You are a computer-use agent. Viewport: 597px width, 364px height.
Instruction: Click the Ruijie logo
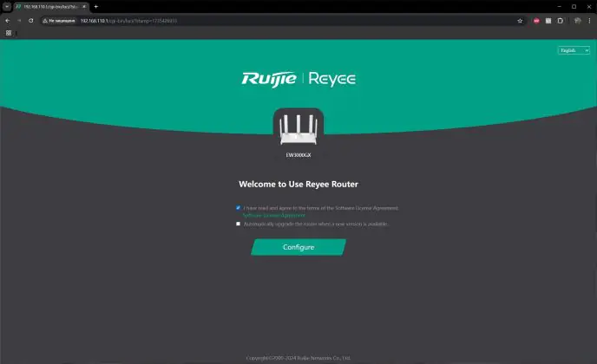(x=269, y=79)
